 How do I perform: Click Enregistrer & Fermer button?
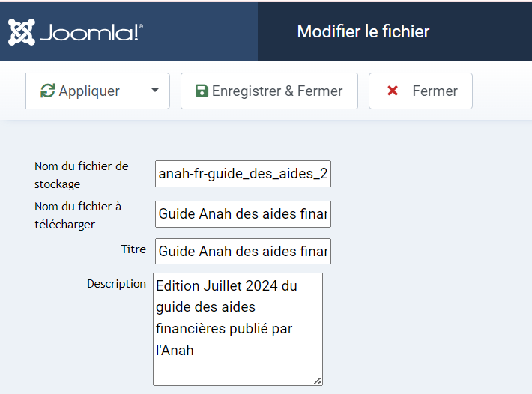[270, 91]
